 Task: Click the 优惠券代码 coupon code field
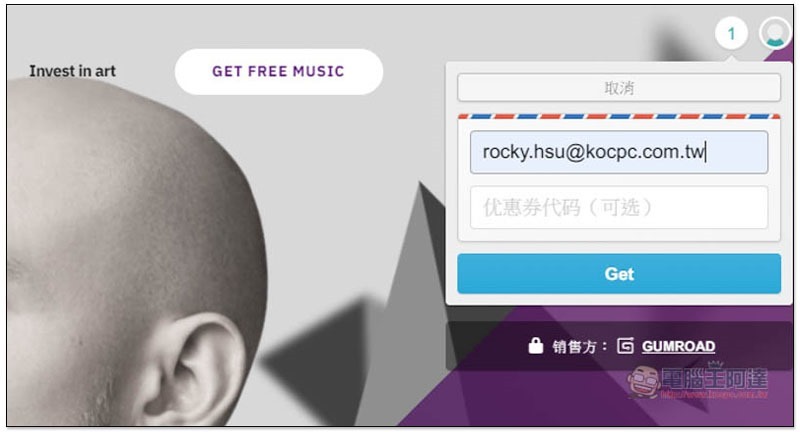(619, 208)
